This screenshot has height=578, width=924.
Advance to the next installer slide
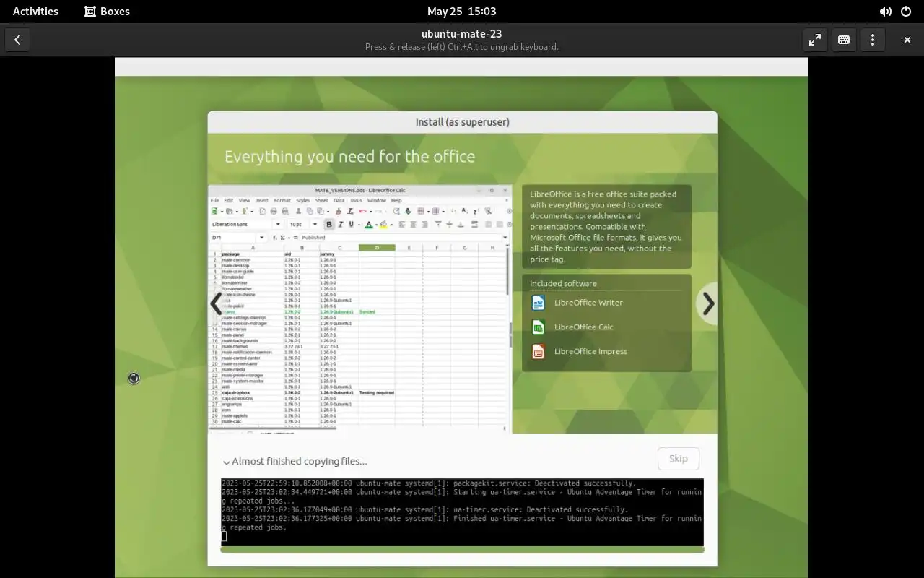click(x=708, y=304)
